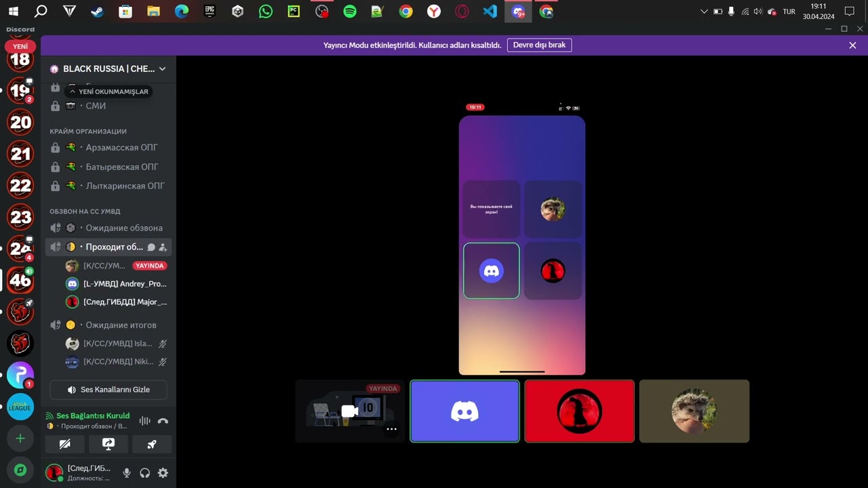The image size is (868, 488).
Task: Dismiss the Streamer Mode banner
Action: [x=852, y=45]
